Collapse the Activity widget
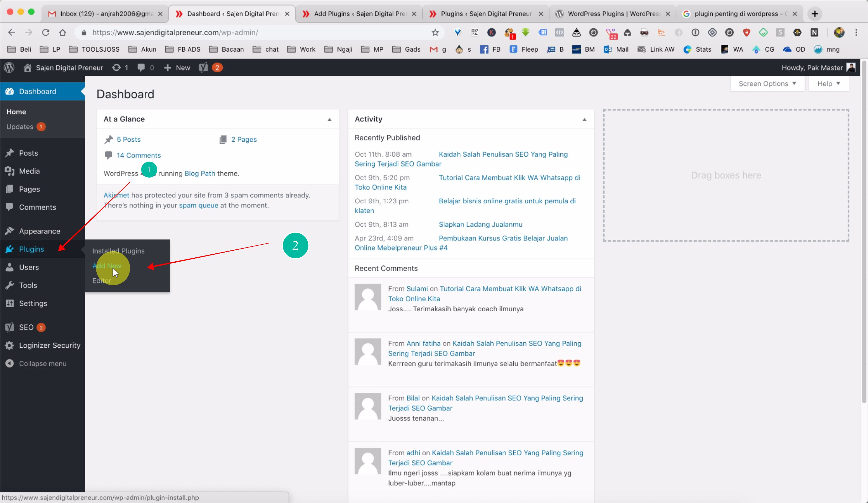This screenshot has height=503, width=868. [x=584, y=119]
